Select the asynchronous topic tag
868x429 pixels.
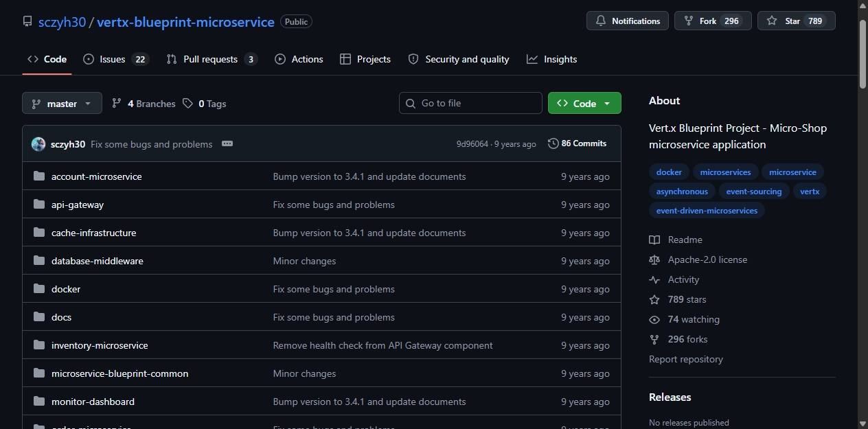[x=682, y=192]
